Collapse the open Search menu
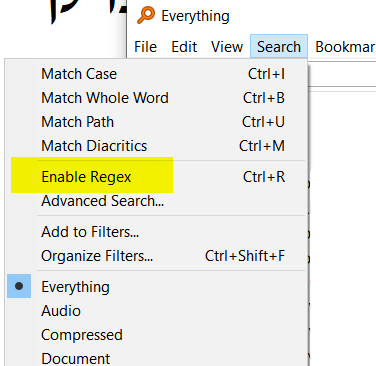 click(x=279, y=47)
